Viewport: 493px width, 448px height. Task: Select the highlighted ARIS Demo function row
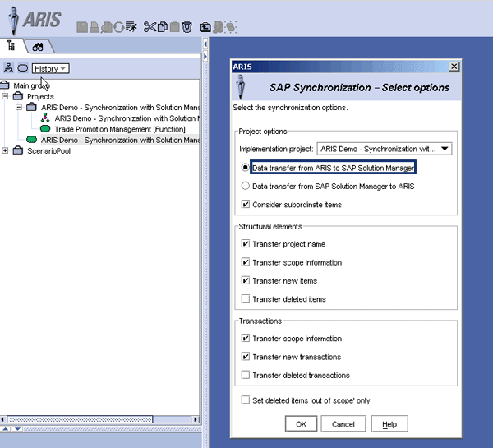pos(120,140)
